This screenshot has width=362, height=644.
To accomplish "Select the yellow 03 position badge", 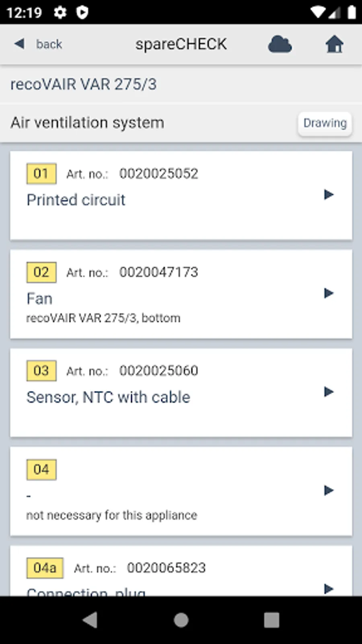I will (41, 371).
